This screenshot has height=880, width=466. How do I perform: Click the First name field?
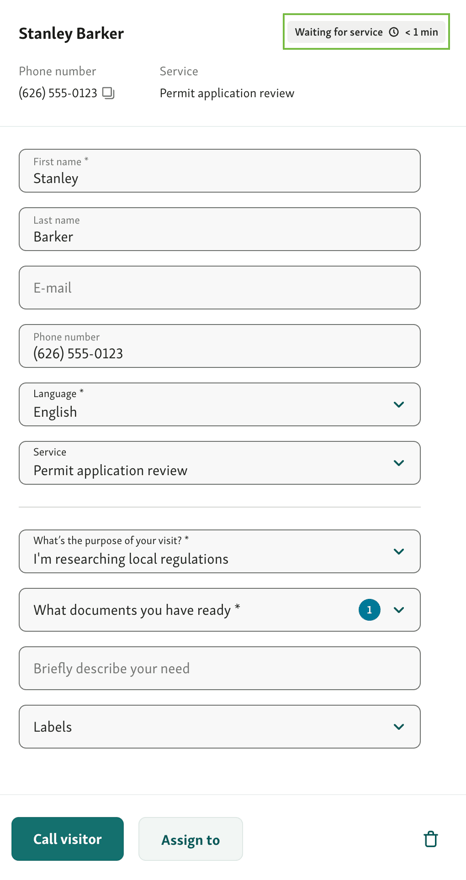click(x=220, y=171)
